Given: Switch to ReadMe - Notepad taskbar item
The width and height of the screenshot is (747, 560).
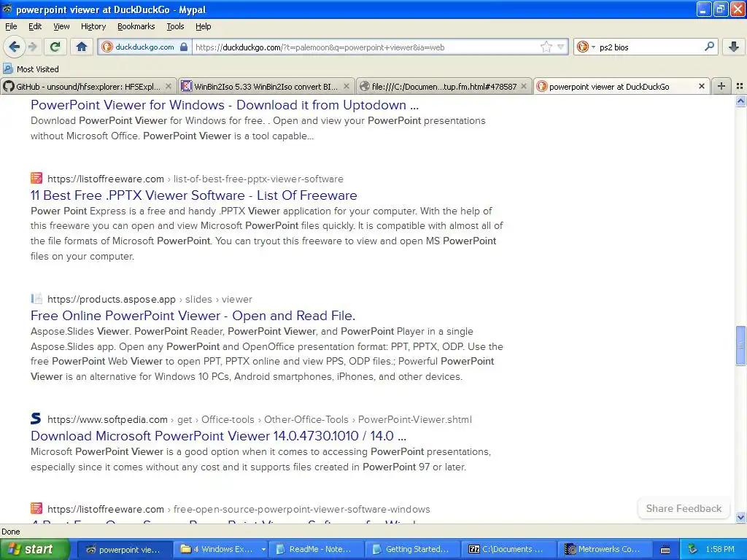Looking at the screenshot, I should click(316, 549).
